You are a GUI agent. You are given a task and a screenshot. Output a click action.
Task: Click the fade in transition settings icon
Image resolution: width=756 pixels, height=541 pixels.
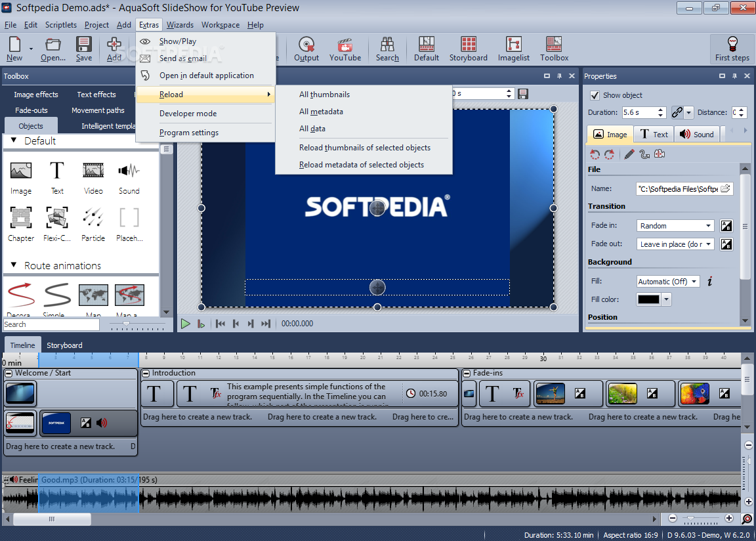(x=726, y=226)
